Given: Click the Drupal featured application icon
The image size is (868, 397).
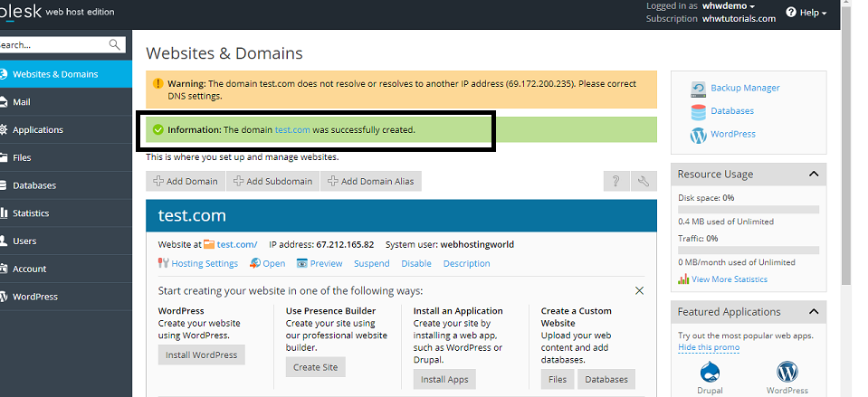Looking at the screenshot, I should click(710, 373).
